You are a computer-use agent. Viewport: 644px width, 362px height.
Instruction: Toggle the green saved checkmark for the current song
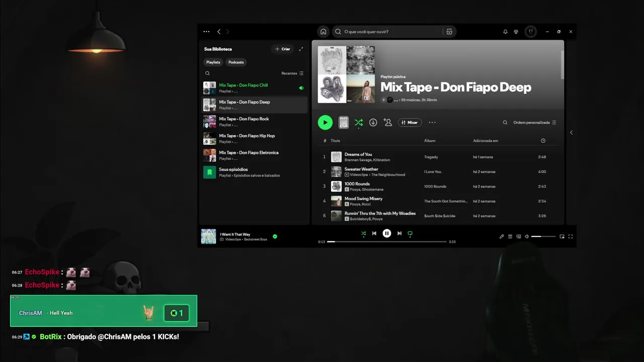(x=275, y=236)
